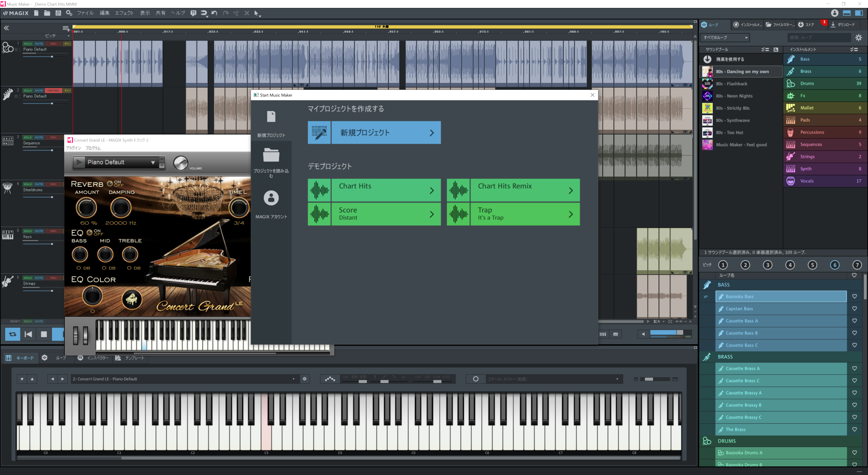Click the 033:1 timeline ruler marker
This screenshot has height=475, width=868.
pos(258,32)
